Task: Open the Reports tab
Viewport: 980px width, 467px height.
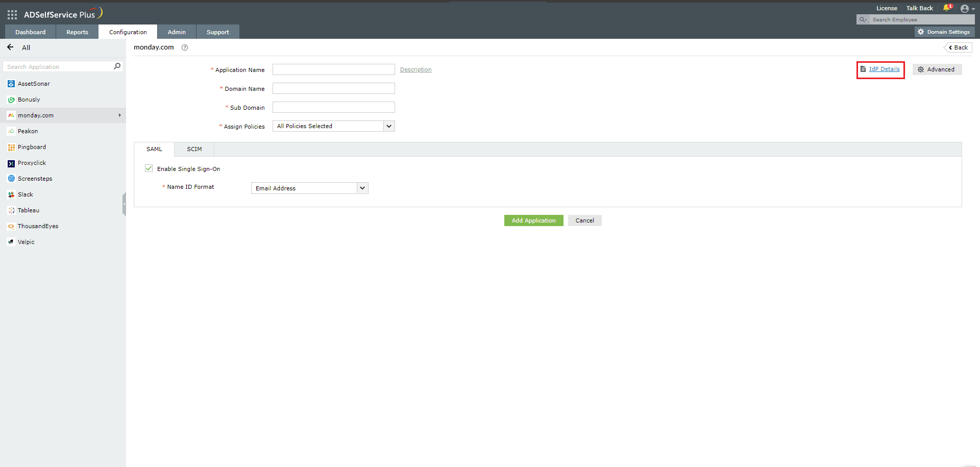Action: point(77,32)
